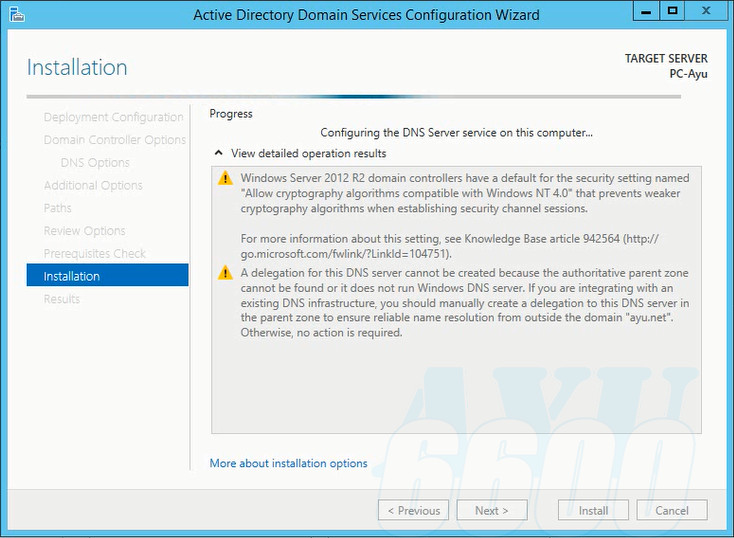
Task: Click the Next button
Action: pos(492,510)
